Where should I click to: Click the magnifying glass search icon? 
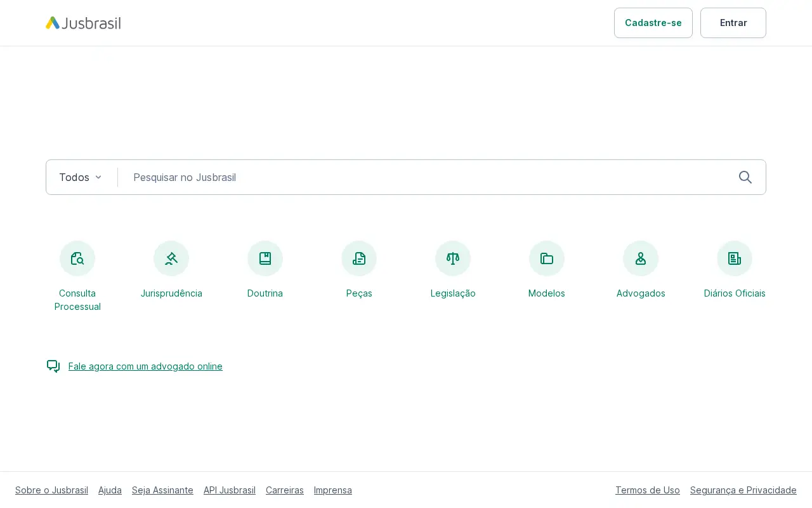[745, 177]
